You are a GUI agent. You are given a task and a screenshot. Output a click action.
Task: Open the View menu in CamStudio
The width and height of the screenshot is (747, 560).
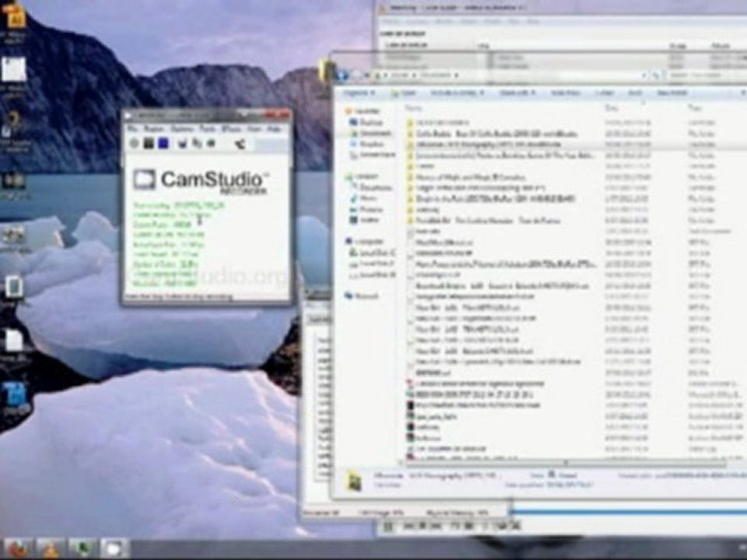pyautogui.click(x=254, y=129)
